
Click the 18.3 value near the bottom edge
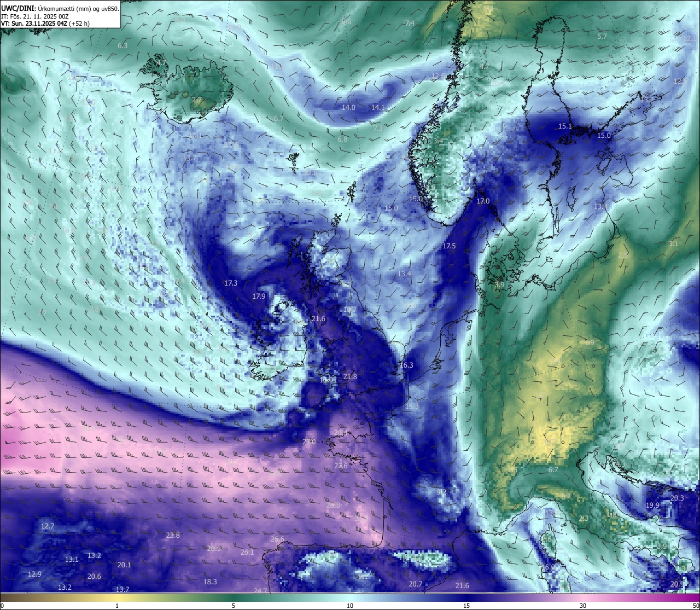point(210,582)
